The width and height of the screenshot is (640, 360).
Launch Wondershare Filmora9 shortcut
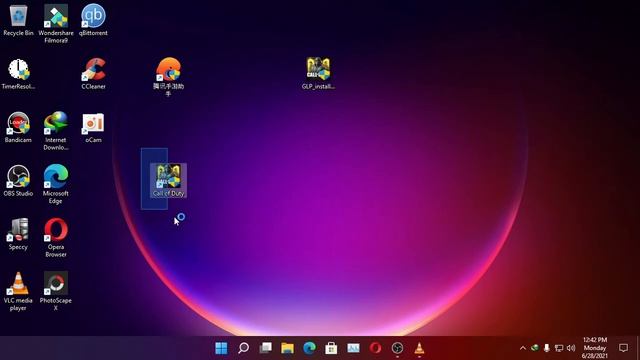coord(56,24)
